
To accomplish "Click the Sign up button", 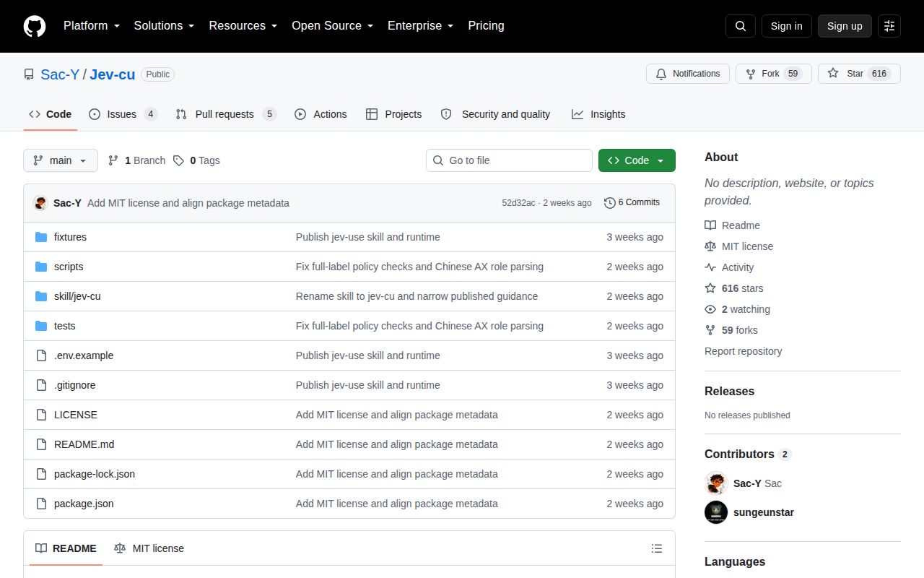I will point(845,26).
